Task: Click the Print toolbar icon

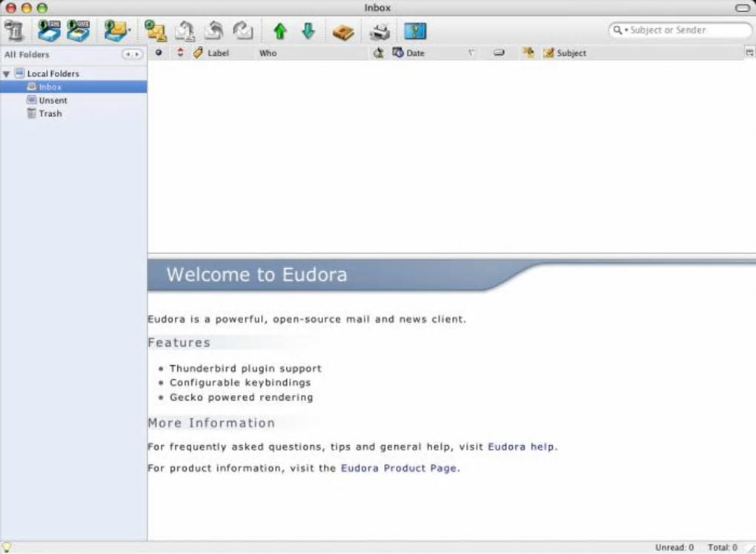Action: pyautogui.click(x=380, y=32)
